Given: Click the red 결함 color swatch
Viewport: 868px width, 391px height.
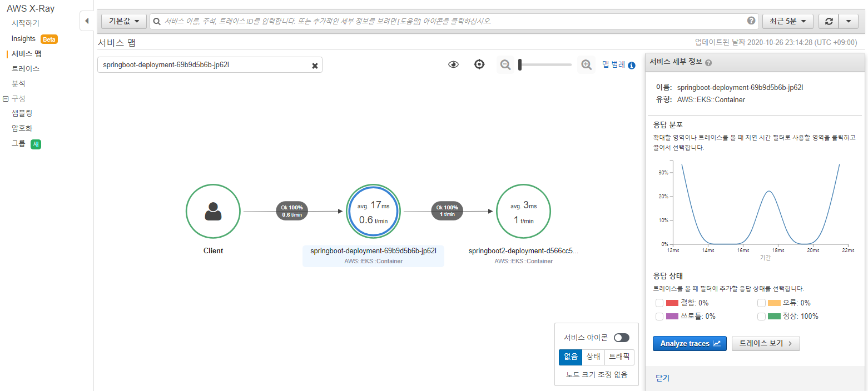Looking at the screenshot, I should pyautogui.click(x=672, y=303).
